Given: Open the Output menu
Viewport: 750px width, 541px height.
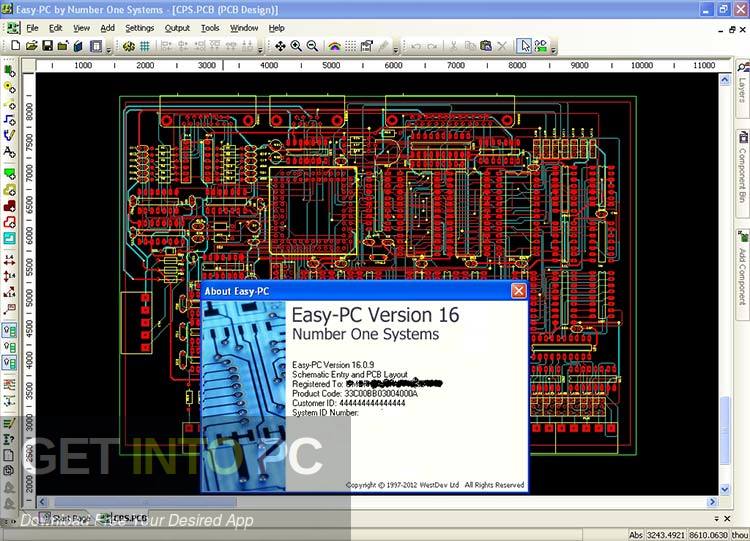Looking at the screenshot, I should pyautogui.click(x=177, y=28).
